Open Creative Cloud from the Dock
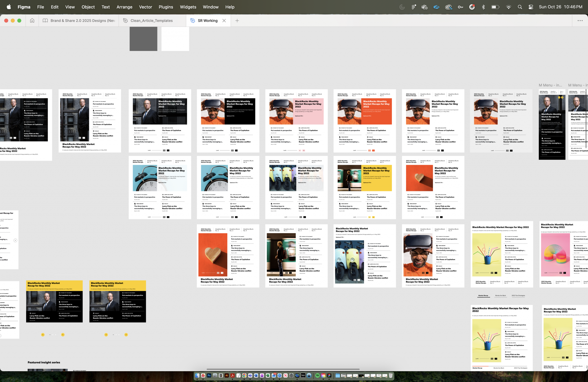588x382 pixels. (323, 376)
